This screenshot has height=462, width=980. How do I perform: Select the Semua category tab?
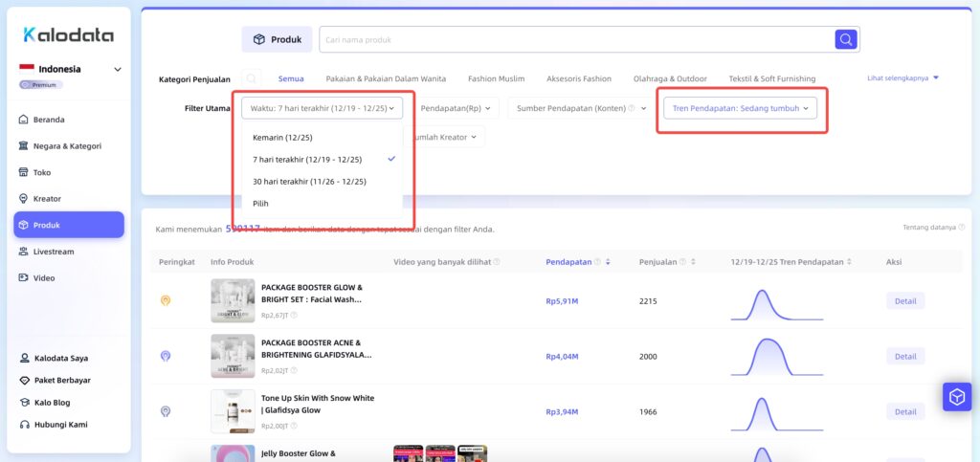291,78
